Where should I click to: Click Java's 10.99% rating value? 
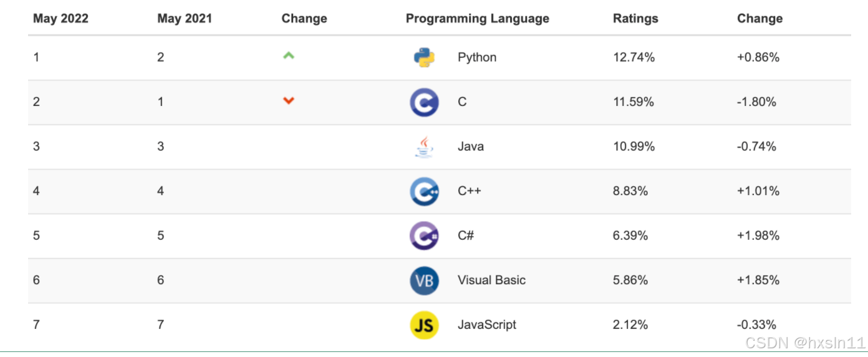(x=634, y=147)
